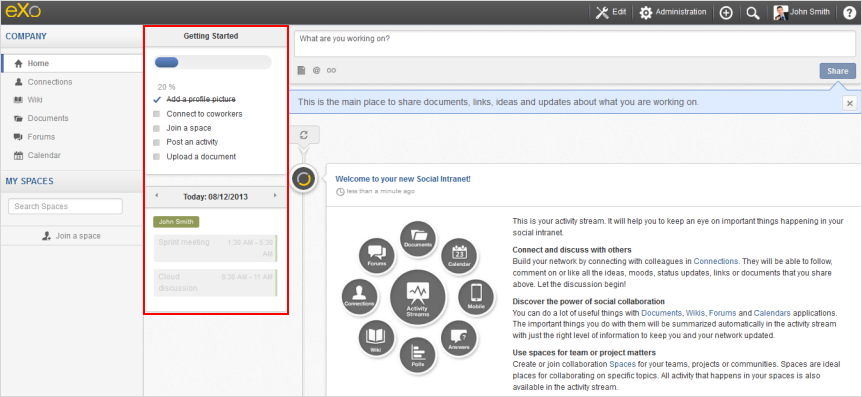This screenshot has width=862, height=397.
Task: Click the less than a minute ago timestamp
Action: click(x=380, y=191)
